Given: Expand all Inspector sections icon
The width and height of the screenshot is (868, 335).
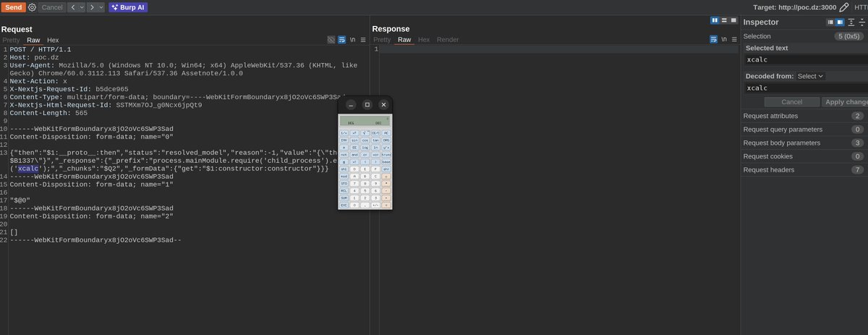Looking at the screenshot, I should [851, 22].
